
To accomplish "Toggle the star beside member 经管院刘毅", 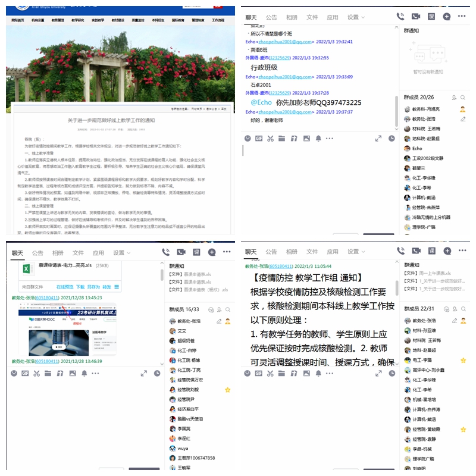I will point(227,390).
